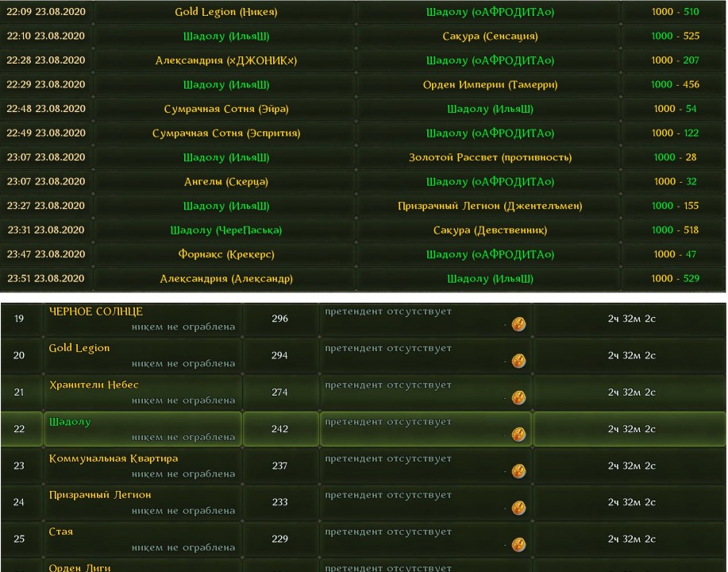Select Сумрачная Сотня (Эспрития) entry

pos(226,133)
